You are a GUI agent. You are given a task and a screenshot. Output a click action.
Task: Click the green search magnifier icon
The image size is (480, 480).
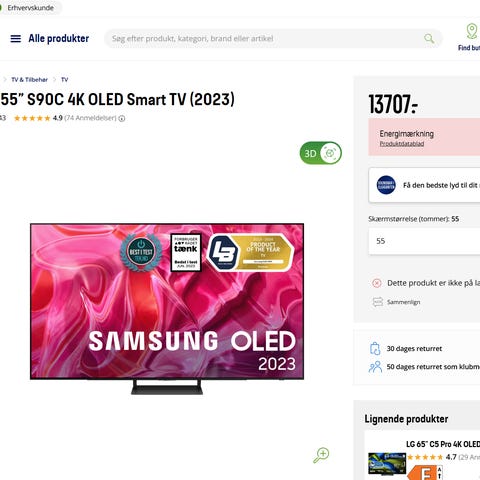click(429, 39)
